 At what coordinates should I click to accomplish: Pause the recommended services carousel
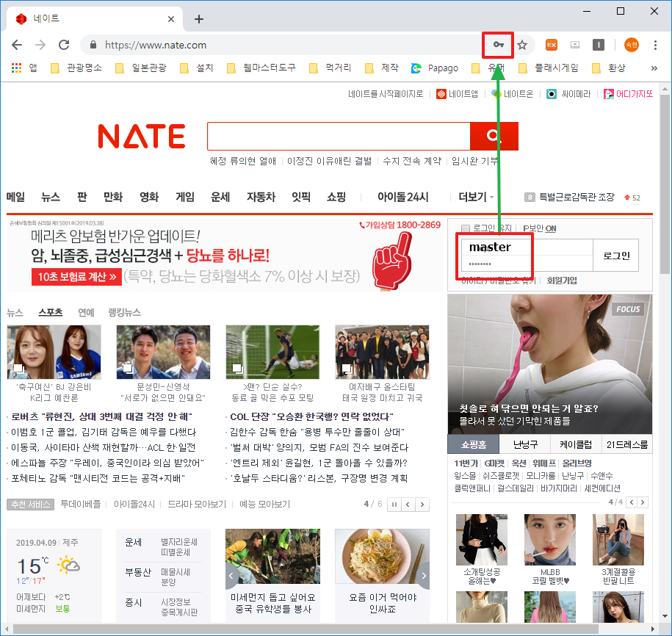coord(394,505)
